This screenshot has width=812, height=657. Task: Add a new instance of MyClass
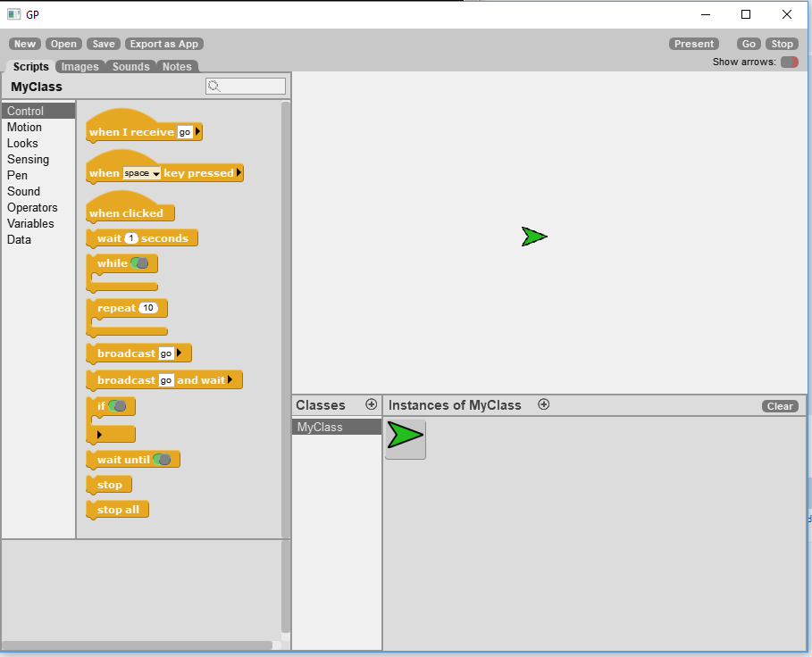(544, 404)
